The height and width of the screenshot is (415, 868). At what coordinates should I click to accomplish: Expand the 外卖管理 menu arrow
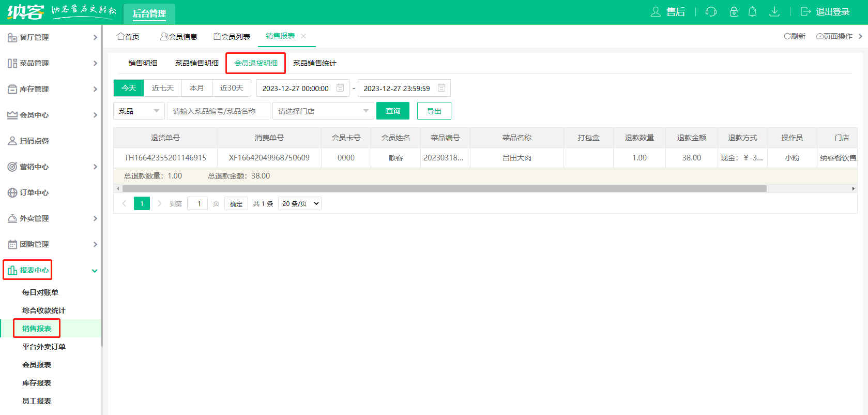[x=95, y=218]
